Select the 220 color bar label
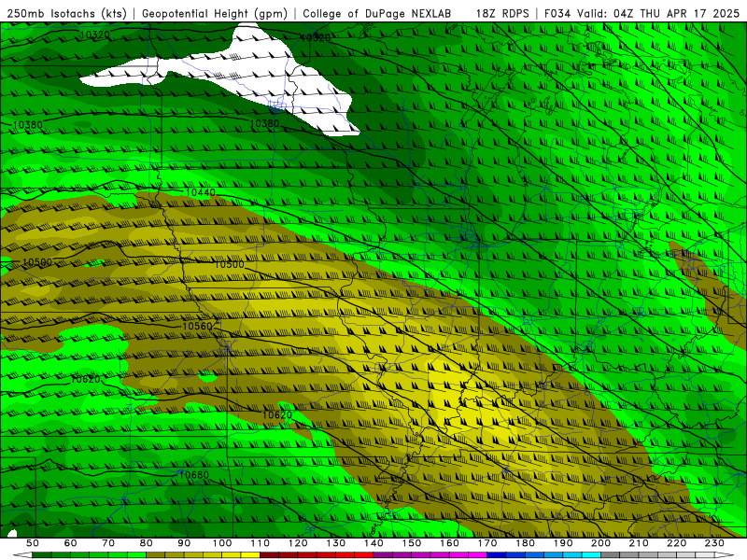This screenshot has height=560, width=747. [676, 543]
